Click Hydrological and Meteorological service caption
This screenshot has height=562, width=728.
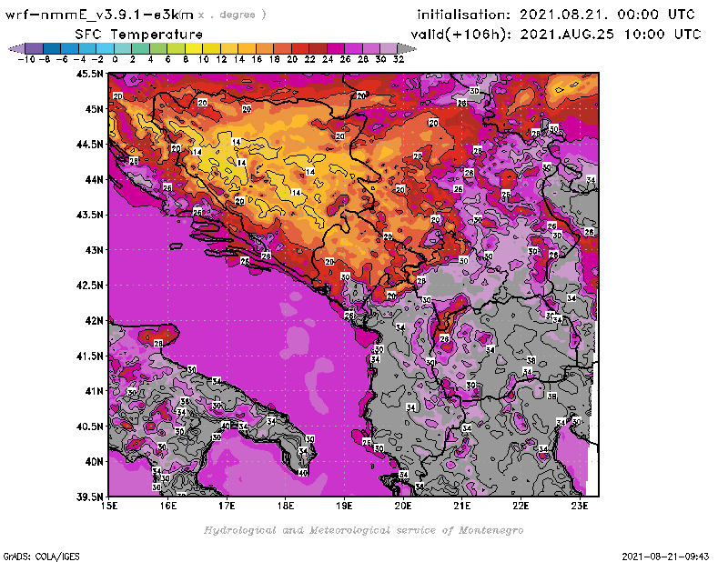(362, 529)
